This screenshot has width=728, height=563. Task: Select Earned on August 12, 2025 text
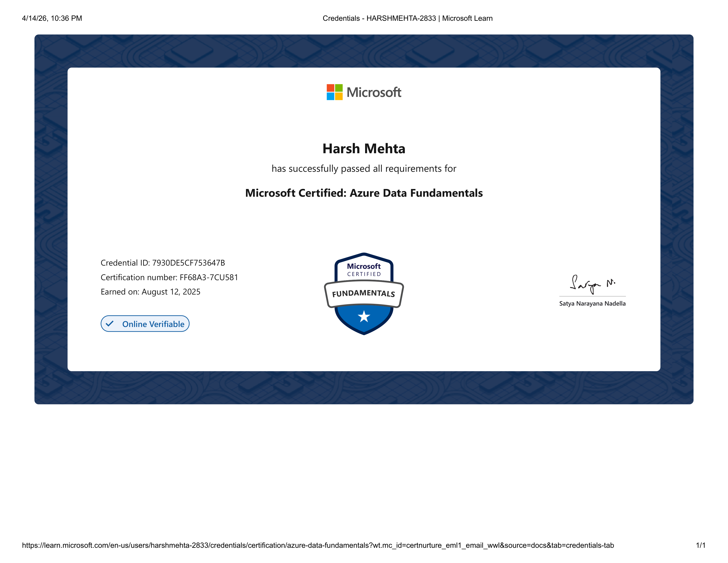coord(150,292)
